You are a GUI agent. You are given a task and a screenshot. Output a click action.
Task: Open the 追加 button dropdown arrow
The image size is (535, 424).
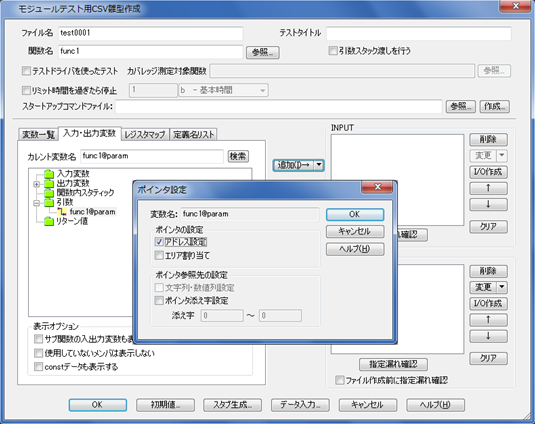[x=319, y=165]
